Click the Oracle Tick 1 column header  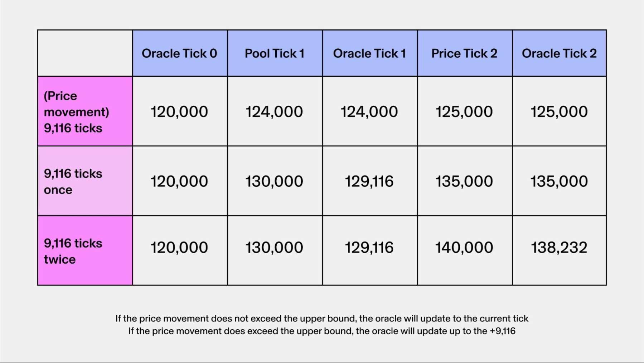[x=369, y=53]
